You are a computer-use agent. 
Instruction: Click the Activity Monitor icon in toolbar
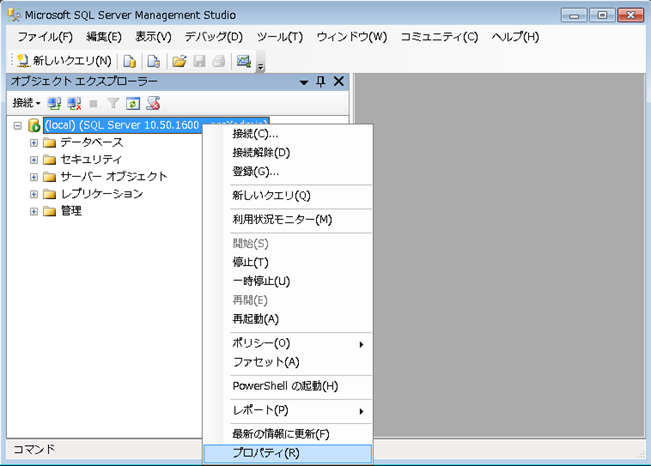(244, 61)
